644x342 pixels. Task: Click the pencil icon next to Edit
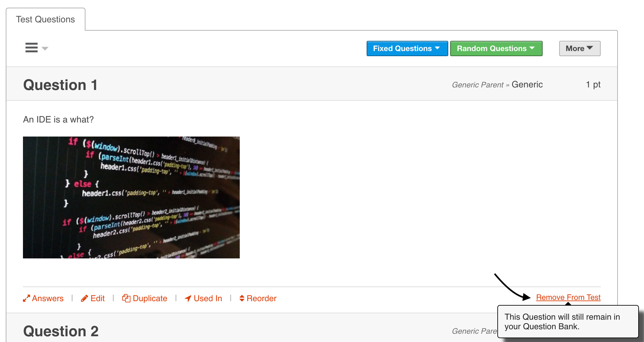coord(84,298)
